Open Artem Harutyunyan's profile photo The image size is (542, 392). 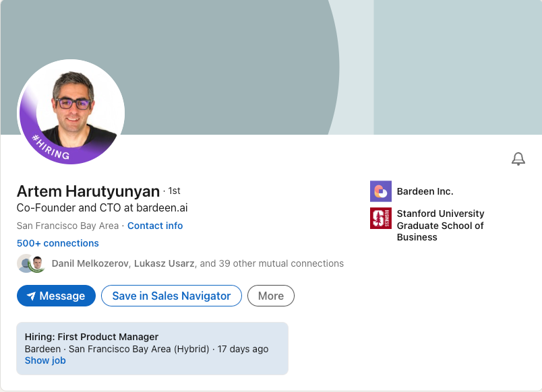(71, 112)
